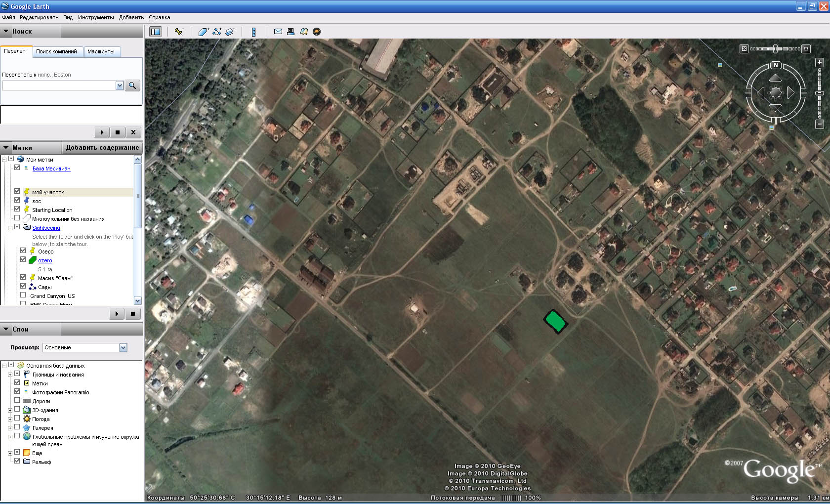This screenshot has height=504, width=830.
Task: Switch to the Маршруты tab
Action: (x=101, y=51)
